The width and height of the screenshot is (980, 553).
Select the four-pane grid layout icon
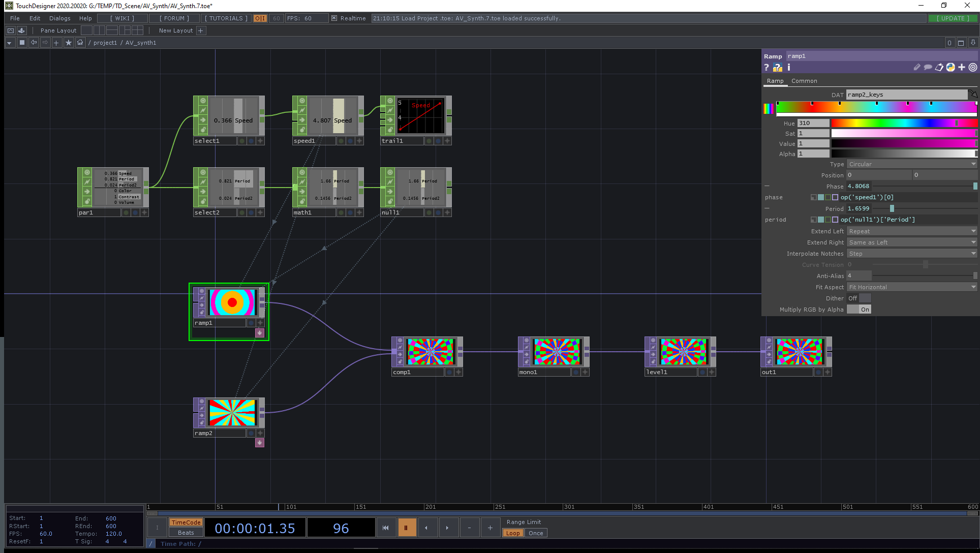tap(137, 30)
